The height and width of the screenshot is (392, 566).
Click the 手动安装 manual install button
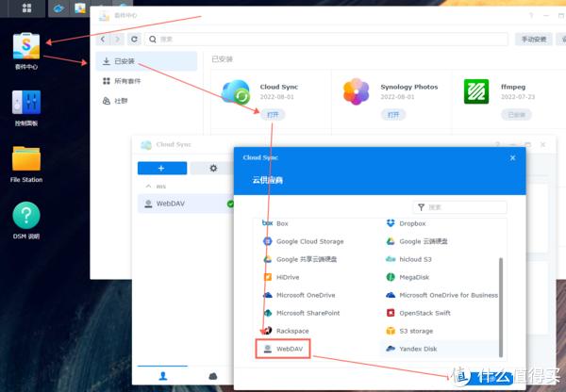[x=534, y=39]
